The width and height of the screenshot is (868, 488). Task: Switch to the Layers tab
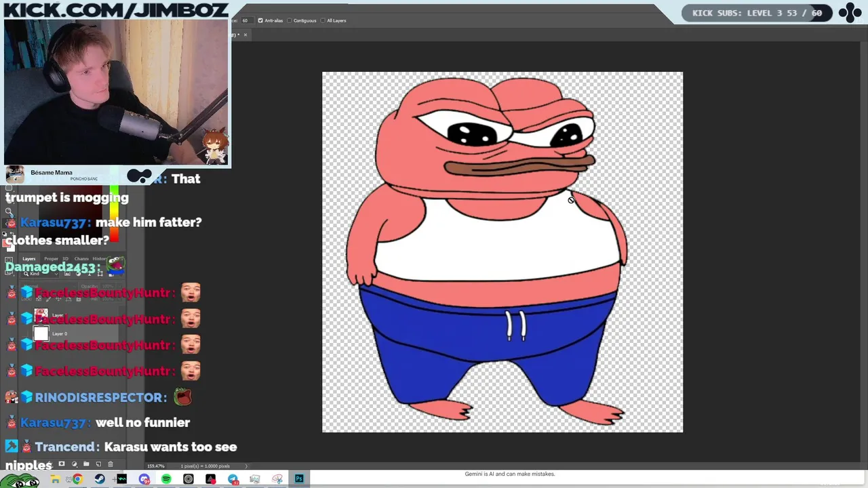click(28, 258)
